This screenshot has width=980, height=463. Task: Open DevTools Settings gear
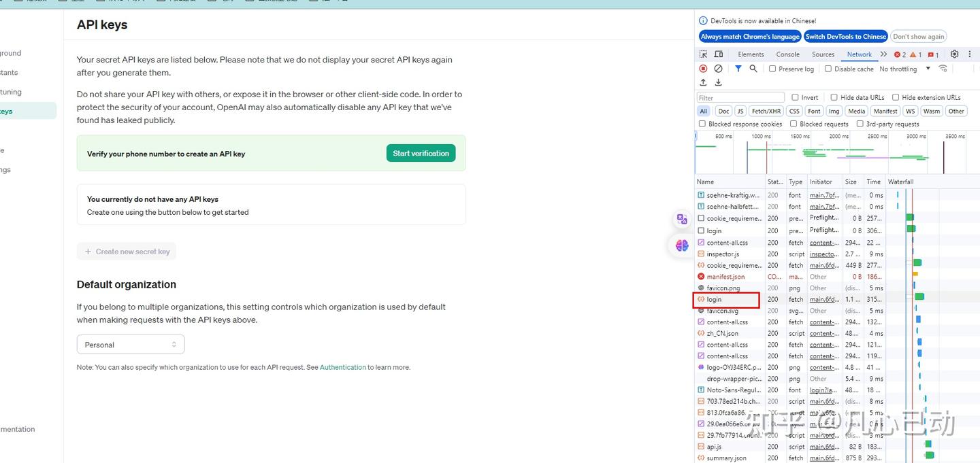(954, 54)
